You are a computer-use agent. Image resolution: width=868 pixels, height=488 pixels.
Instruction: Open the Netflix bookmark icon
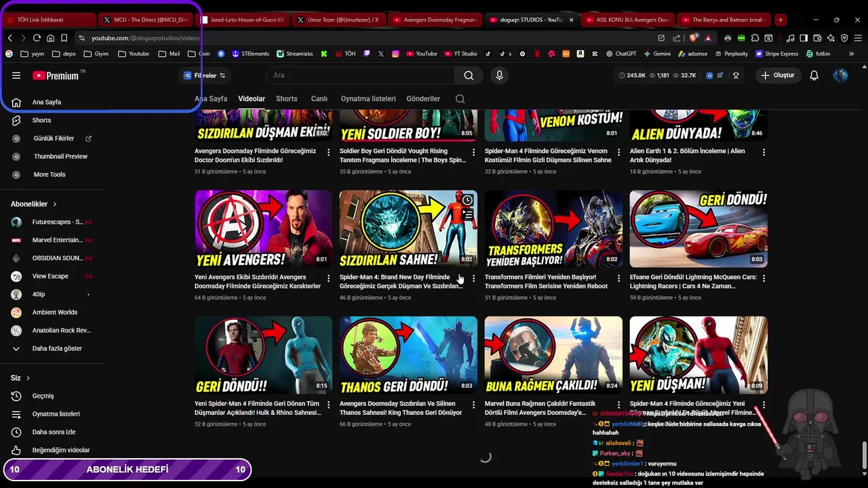[537, 54]
